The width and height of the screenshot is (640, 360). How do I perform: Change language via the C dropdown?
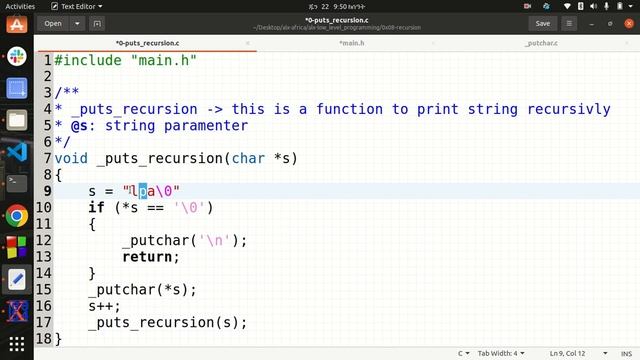(463, 353)
